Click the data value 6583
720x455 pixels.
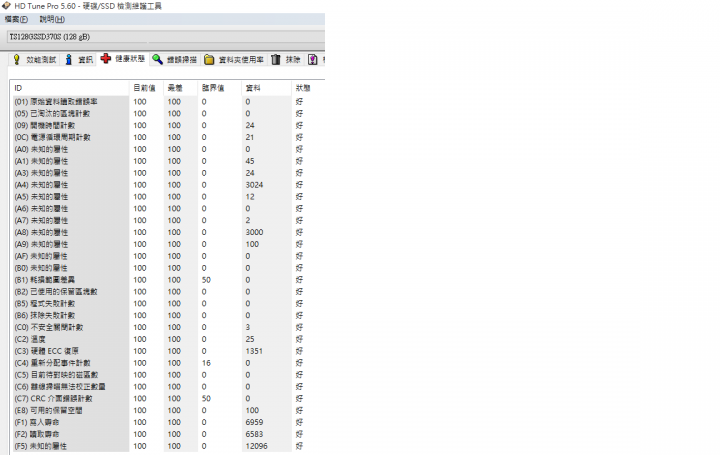(x=254, y=434)
